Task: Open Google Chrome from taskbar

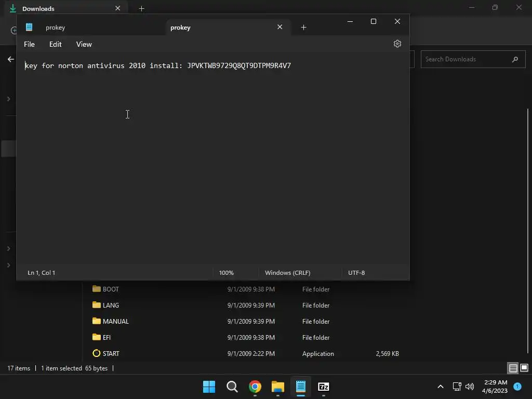Action: coord(255,387)
